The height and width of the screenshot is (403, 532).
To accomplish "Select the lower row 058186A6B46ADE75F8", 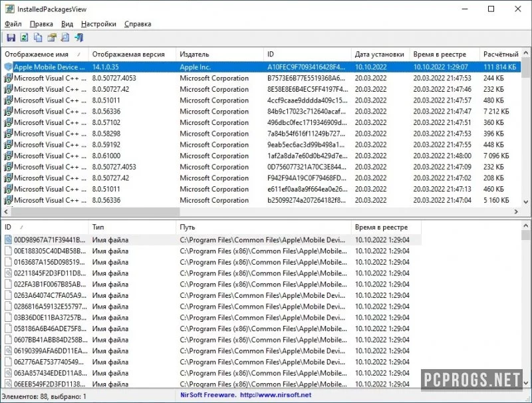I will click(211, 329).
